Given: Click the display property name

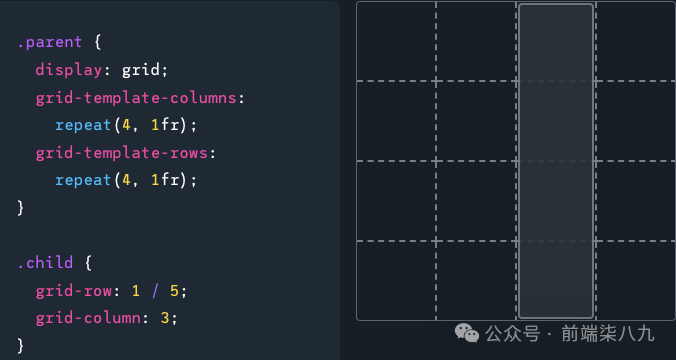Looking at the screenshot, I should click(x=69, y=70).
